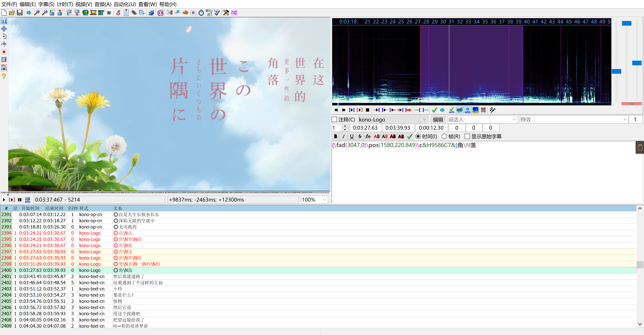Play video with the play triangle
This screenshot has width=644, height=335.
[4, 200]
